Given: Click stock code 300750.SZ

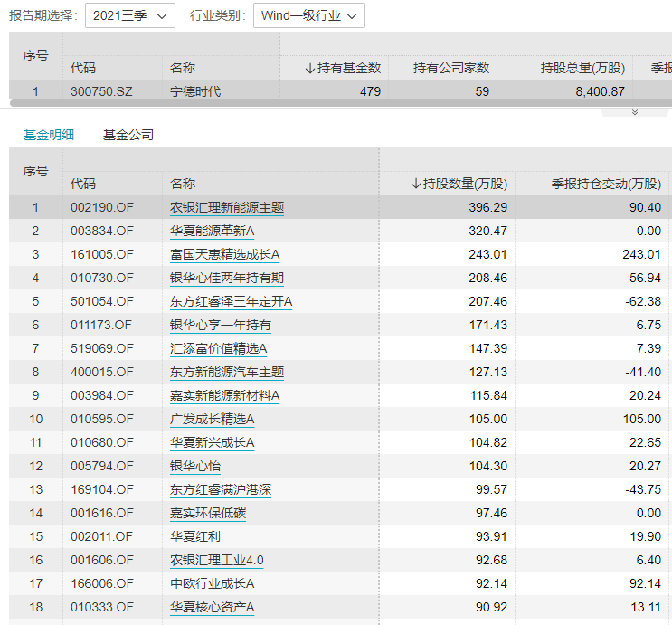Looking at the screenshot, I should click(101, 91).
